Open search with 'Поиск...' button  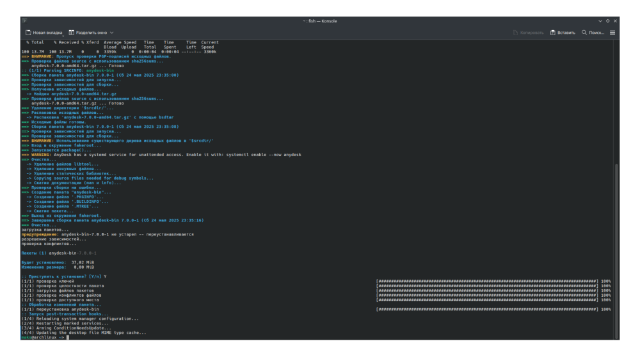(593, 33)
